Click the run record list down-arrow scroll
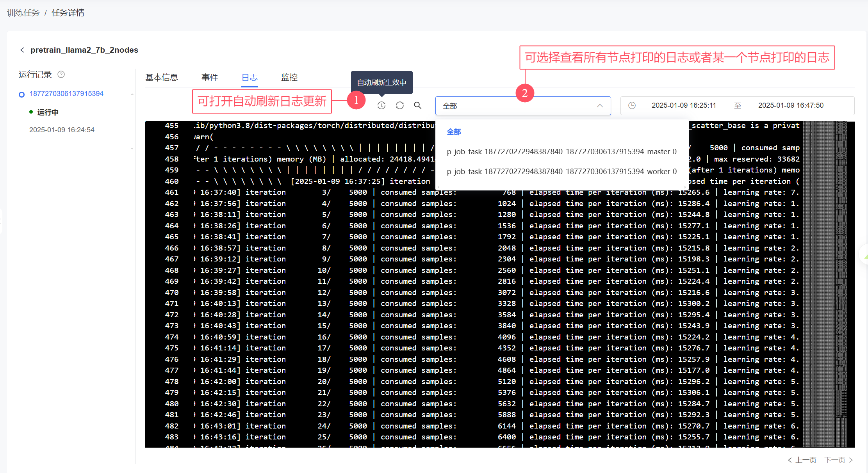This screenshot has height=473, width=868. click(x=132, y=148)
